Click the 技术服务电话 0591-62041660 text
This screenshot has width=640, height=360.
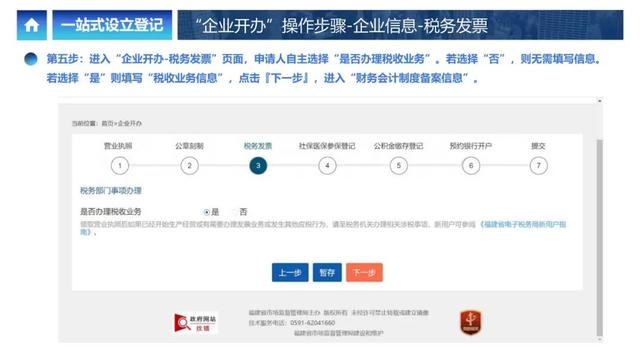tap(292, 323)
